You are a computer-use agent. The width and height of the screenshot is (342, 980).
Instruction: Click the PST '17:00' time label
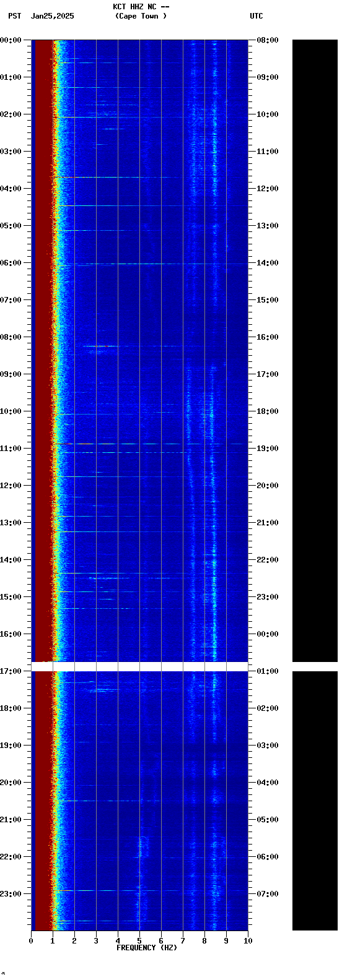pyautogui.click(x=11, y=671)
